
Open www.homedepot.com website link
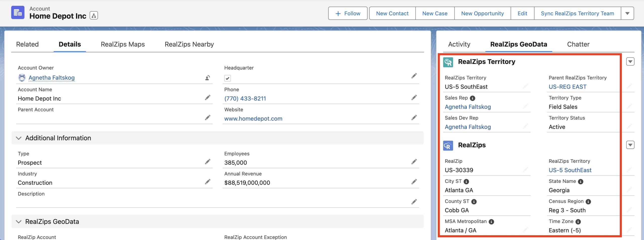(x=253, y=118)
